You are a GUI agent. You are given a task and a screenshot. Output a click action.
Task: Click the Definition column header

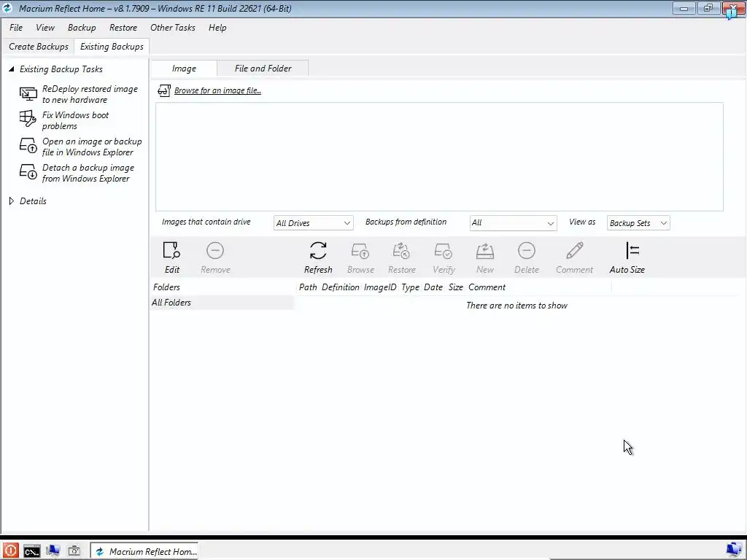coord(340,287)
